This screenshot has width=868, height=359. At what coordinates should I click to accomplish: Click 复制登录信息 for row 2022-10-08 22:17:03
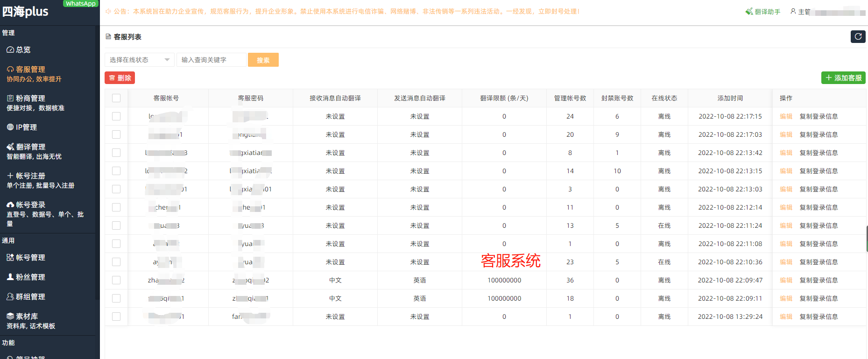click(819, 134)
